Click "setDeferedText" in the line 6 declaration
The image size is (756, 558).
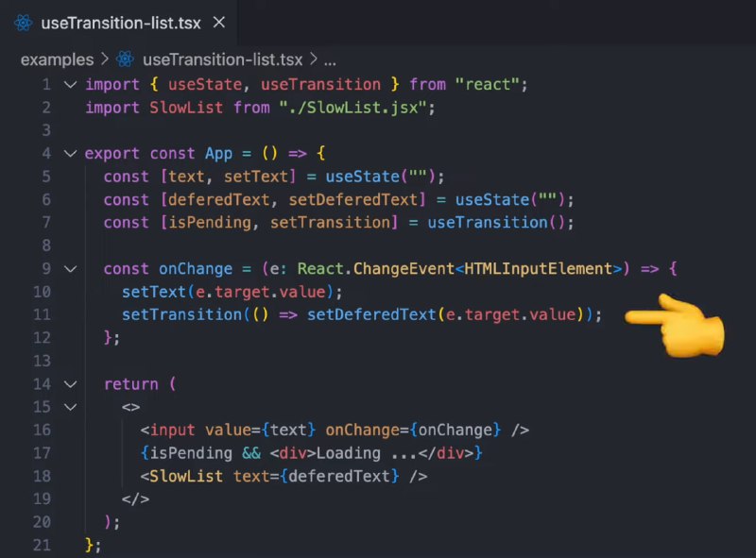(352, 199)
